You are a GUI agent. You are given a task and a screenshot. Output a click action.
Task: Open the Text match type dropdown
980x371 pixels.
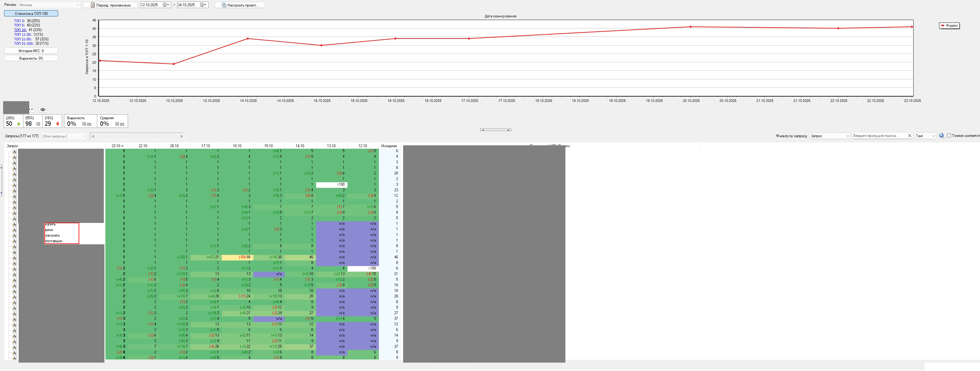click(x=925, y=136)
